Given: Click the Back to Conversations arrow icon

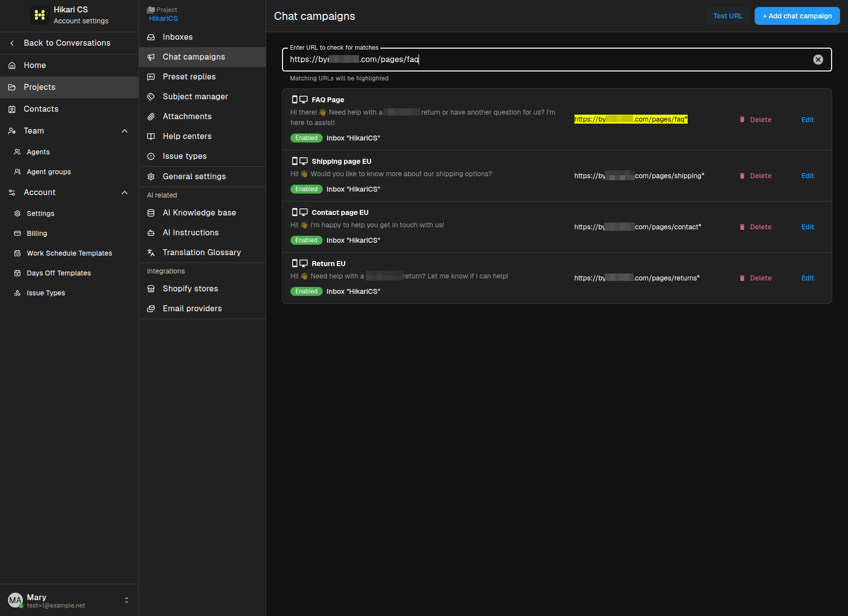Looking at the screenshot, I should pos(12,43).
